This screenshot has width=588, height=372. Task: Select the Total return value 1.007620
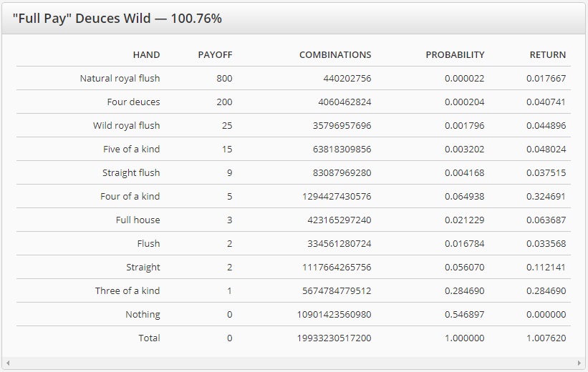tap(546, 338)
